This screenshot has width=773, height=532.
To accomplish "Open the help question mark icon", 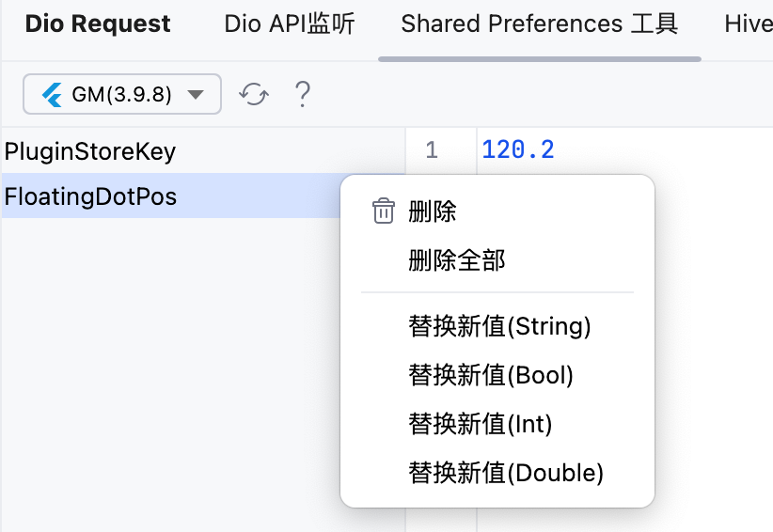I will [302, 94].
